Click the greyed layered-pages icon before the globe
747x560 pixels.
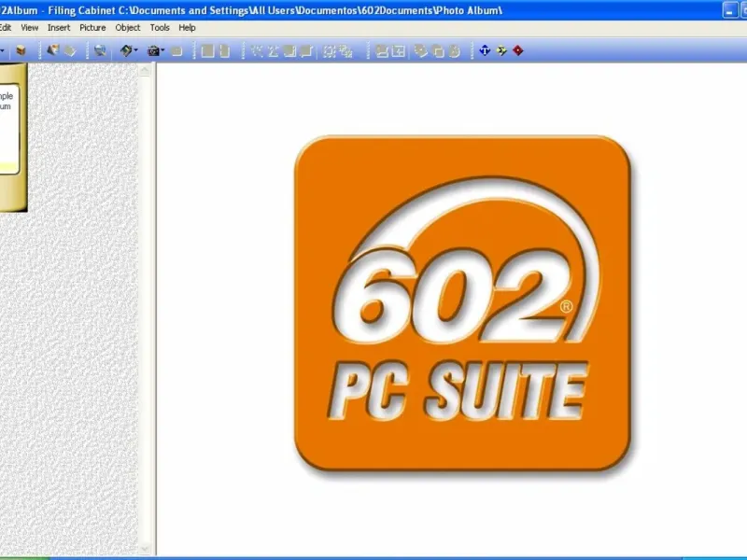[70, 50]
